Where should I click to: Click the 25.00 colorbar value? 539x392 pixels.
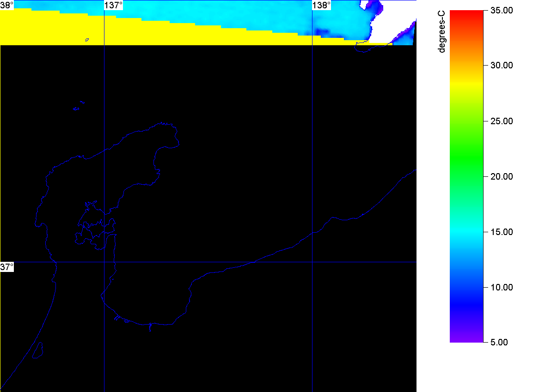(x=502, y=121)
